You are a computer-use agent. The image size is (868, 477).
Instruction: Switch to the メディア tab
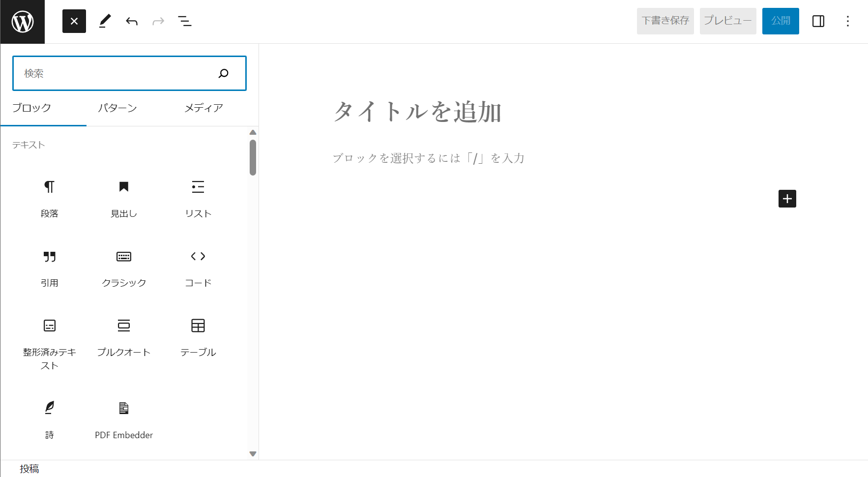[x=203, y=108]
